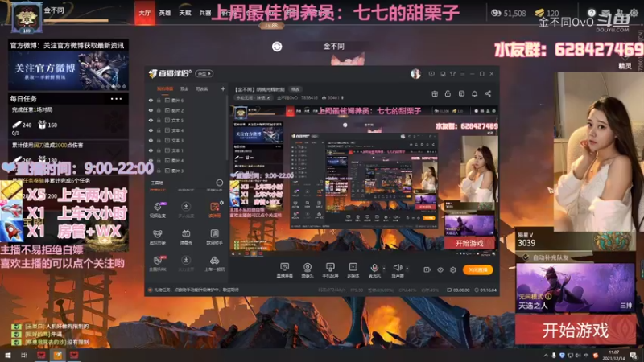Click the speaker icon in the stream toolbar

(x=397, y=269)
